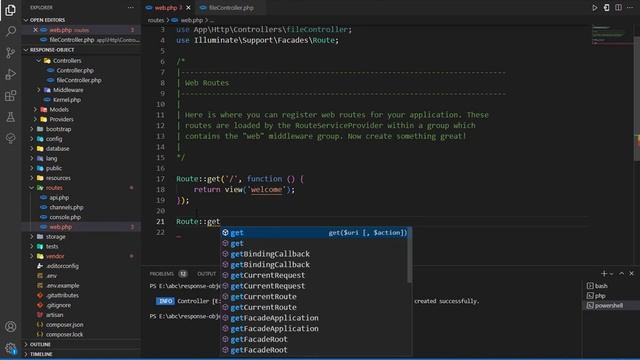The width and height of the screenshot is (640, 360).
Task: Click routes in the breadcrumb
Action: coord(156,20)
